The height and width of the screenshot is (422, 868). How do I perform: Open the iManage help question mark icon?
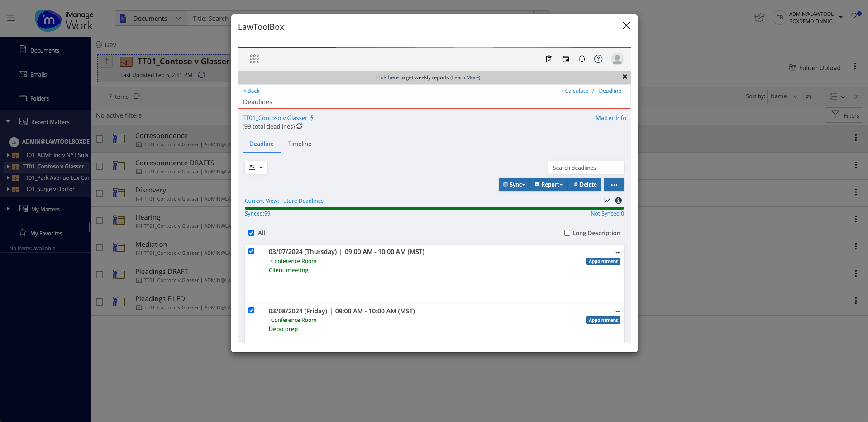click(x=854, y=17)
